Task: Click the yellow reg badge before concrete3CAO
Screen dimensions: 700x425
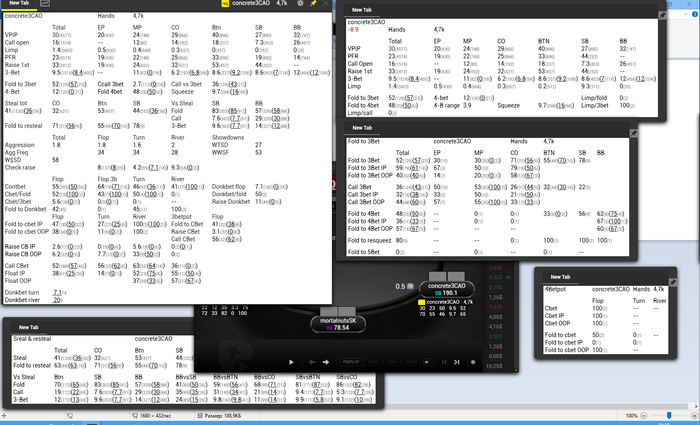Action: [225, 3]
